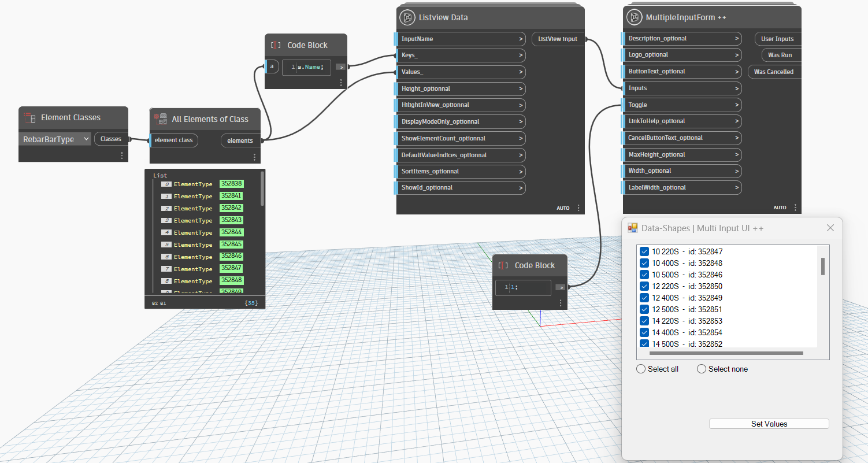868x463 pixels.
Task: Click the run arrow on the upper Code Block
Action: pos(340,67)
